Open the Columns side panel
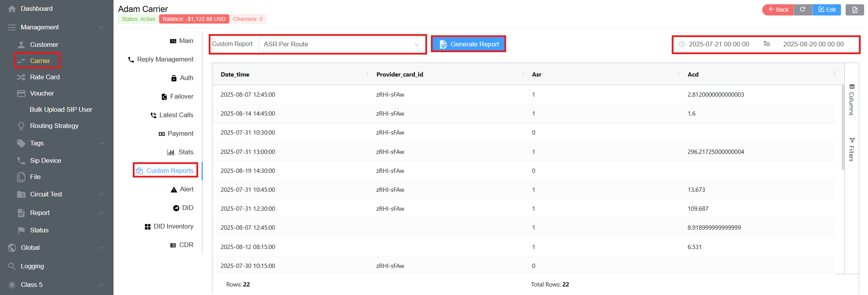868x295 pixels. tap(852, 100)
